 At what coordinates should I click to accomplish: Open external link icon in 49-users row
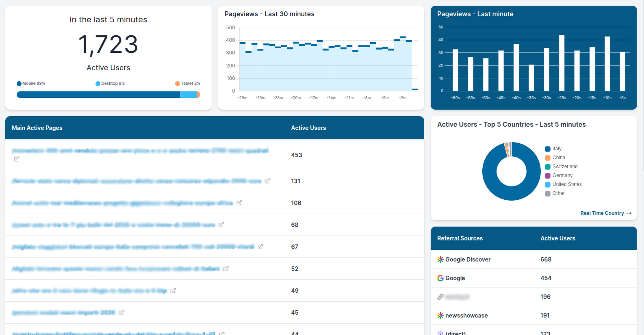point(173,291)
